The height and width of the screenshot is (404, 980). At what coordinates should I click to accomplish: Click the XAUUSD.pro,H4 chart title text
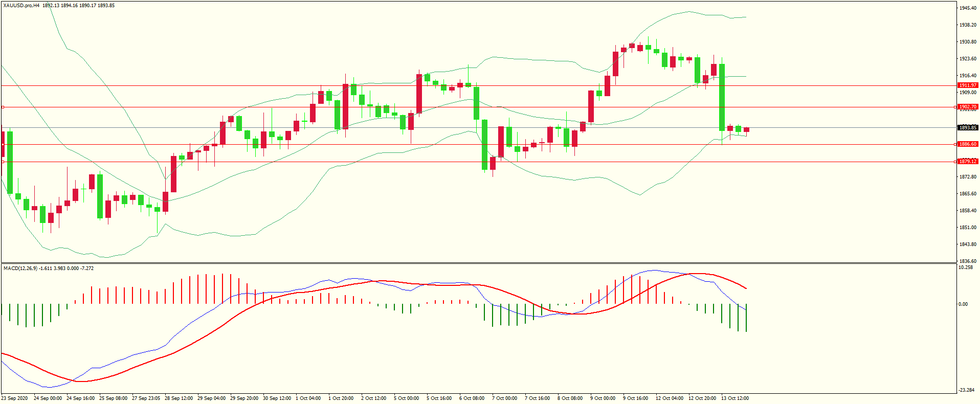(21, 6)
